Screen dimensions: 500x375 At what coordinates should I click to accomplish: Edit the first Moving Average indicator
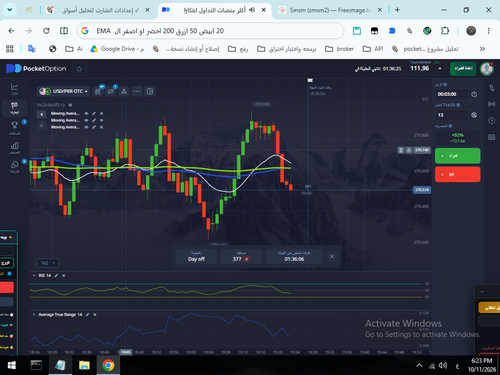(94, 114)
